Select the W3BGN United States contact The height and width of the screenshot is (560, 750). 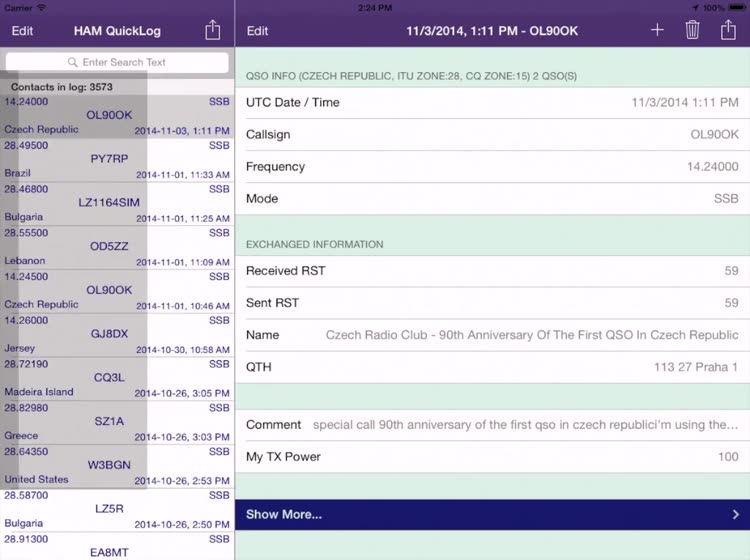[x=117, y=466]
